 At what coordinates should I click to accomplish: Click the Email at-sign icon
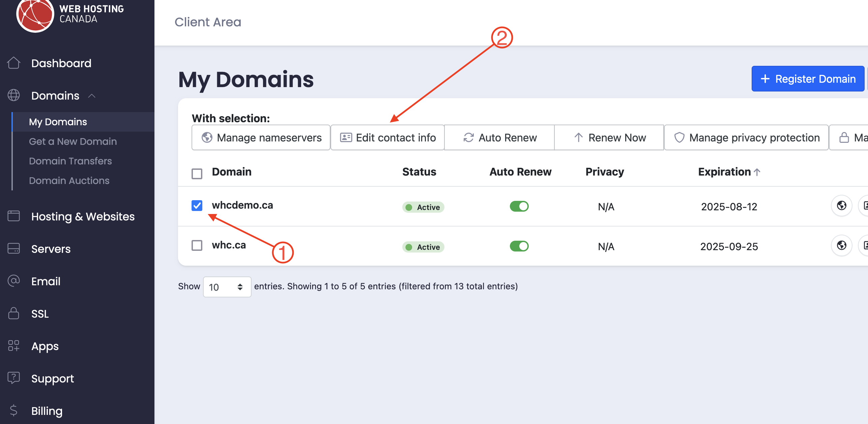(13, 281)
